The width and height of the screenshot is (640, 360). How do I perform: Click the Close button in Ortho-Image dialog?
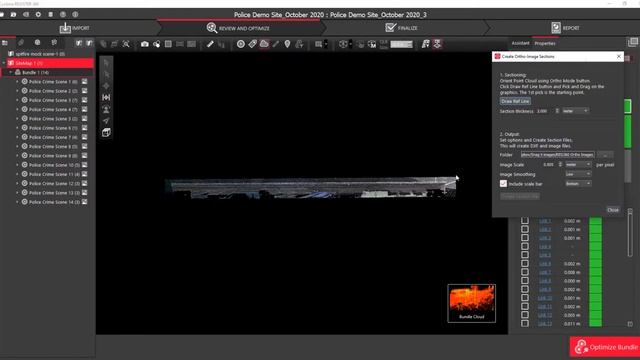613,210
